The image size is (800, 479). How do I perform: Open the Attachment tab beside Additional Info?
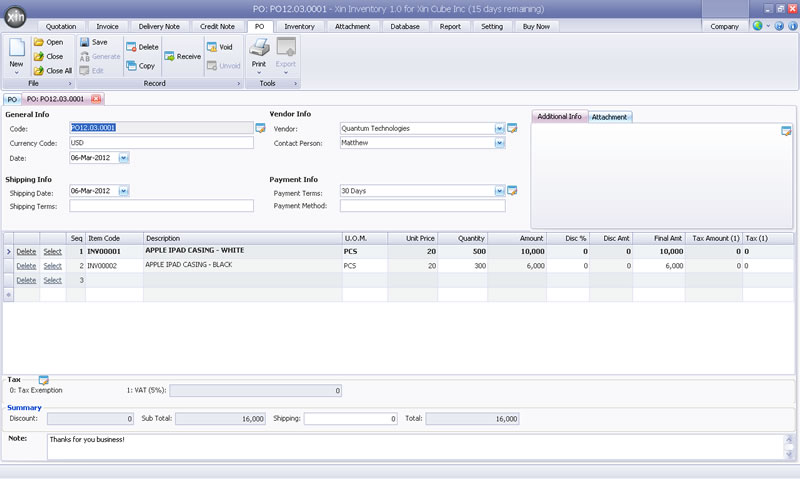tap(610, 117)
